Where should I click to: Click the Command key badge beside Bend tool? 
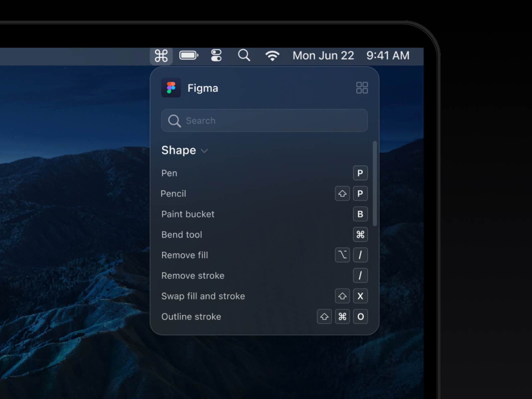pyautogui.click(x=360, y=235)
